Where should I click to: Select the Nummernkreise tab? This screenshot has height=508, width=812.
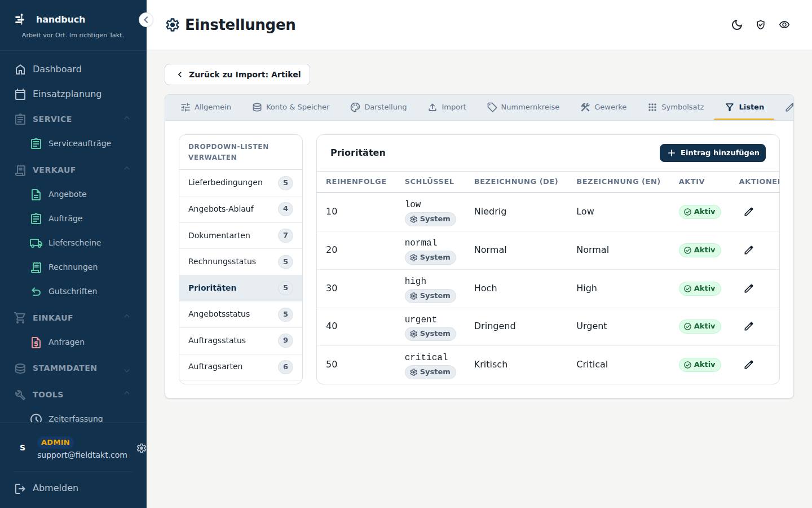pos(523,107)
